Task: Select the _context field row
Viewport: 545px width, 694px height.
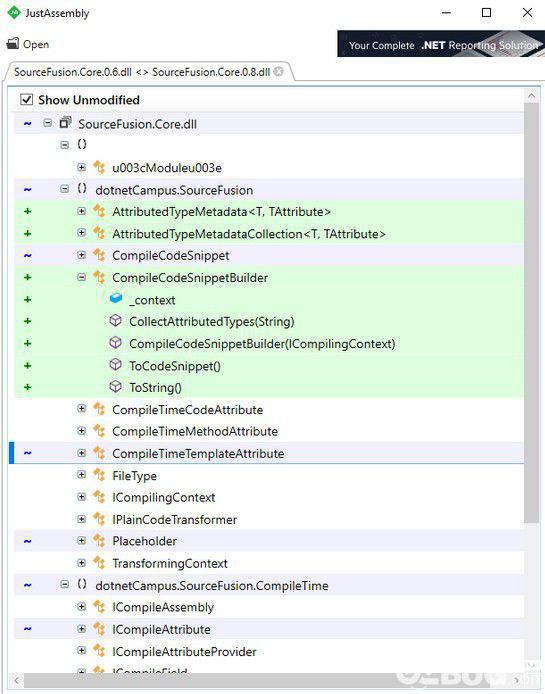Action: pyautogui.click(x=269, y=299)
